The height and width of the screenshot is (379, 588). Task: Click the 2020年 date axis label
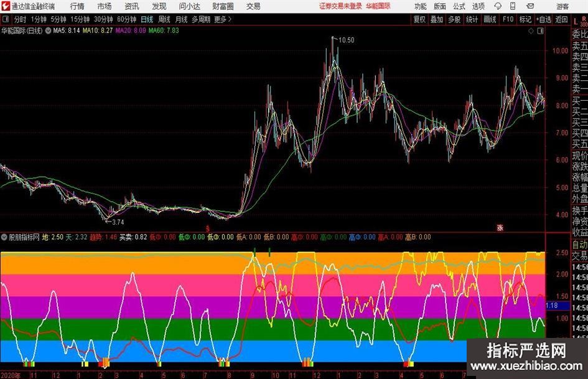click(x=11, y=375)
